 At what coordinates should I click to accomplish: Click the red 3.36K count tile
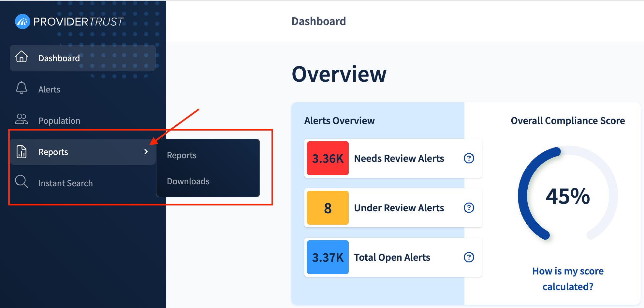click(x=328, y=158)
